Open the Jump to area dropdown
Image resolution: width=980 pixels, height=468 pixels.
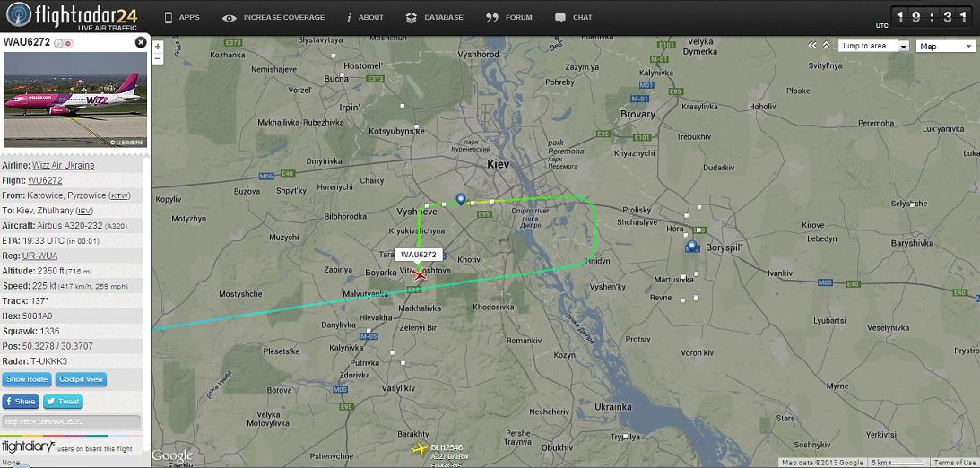(x=873, y=47)
